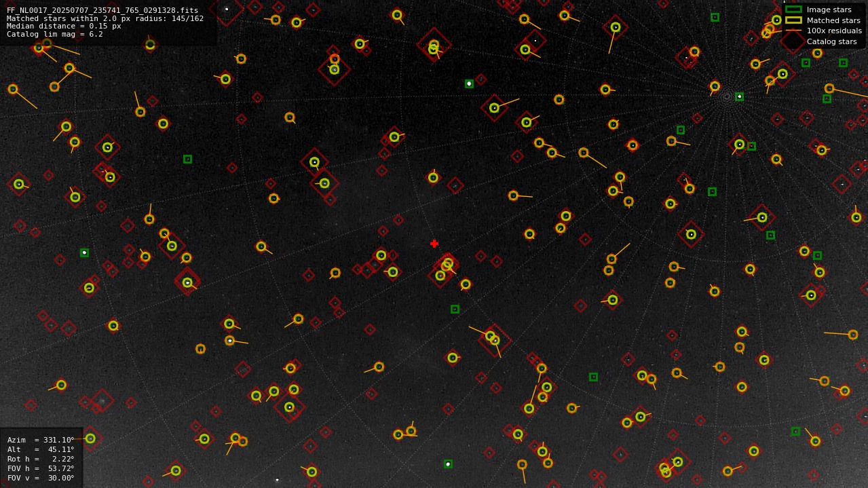Click the 'Rot h = 2.22°' readout
This screenshot has width=868, height=488.
[x=41, y=459]
